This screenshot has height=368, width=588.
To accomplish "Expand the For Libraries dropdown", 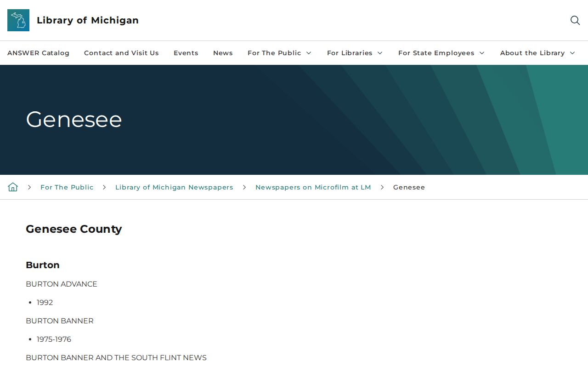I will coord(355,53).
